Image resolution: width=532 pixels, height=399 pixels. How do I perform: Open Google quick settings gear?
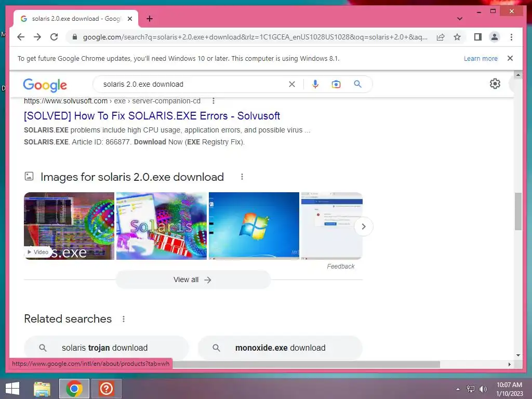point(495,84)
